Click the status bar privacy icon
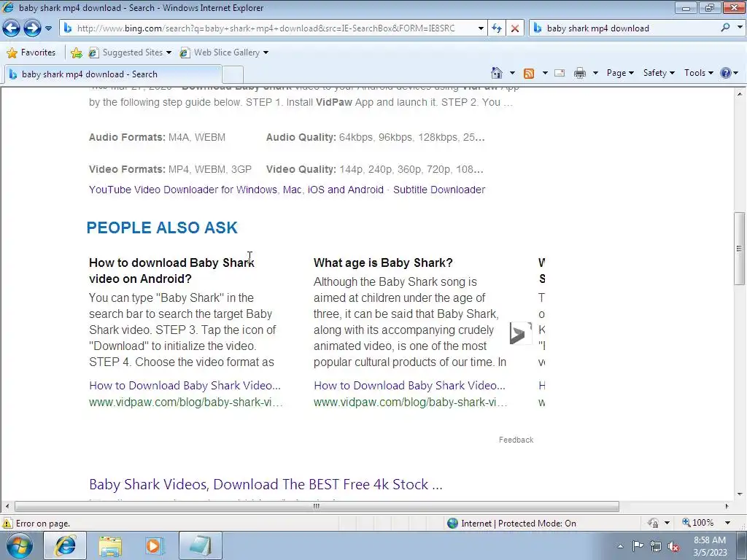 (x=653, y=524)
